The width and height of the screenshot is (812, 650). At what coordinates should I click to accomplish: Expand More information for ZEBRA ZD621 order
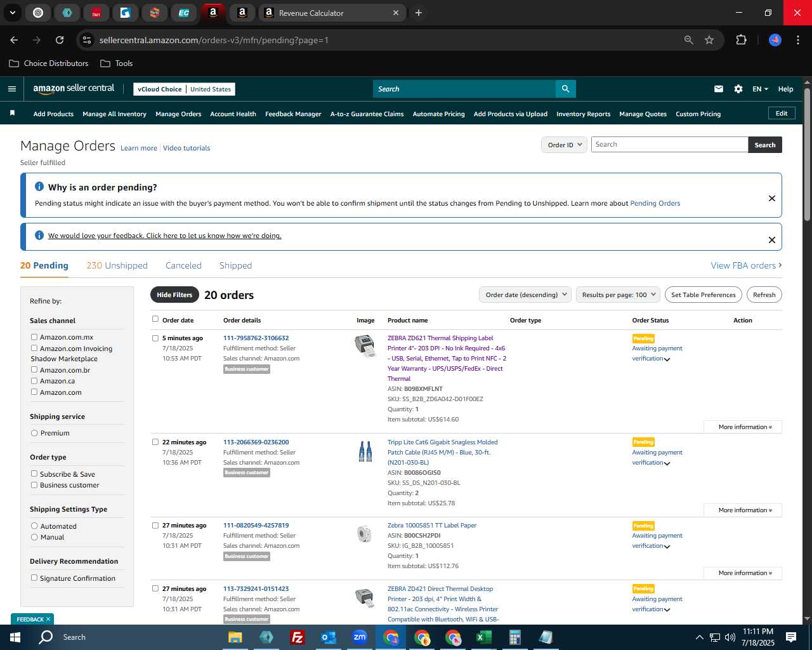[x=743, y=427]
